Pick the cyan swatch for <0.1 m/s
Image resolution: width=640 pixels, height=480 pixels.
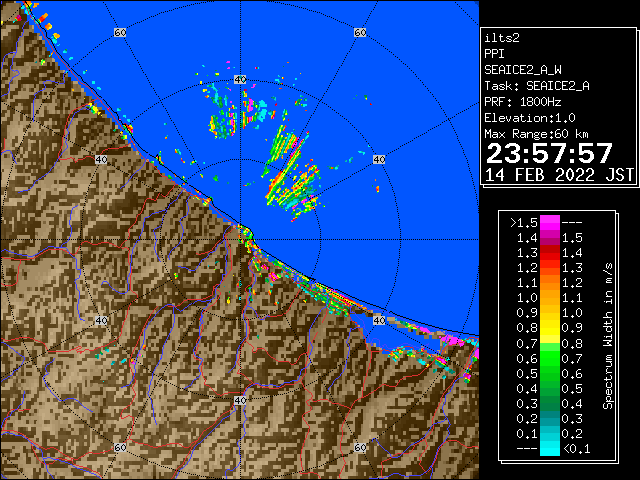click(550, 448)
